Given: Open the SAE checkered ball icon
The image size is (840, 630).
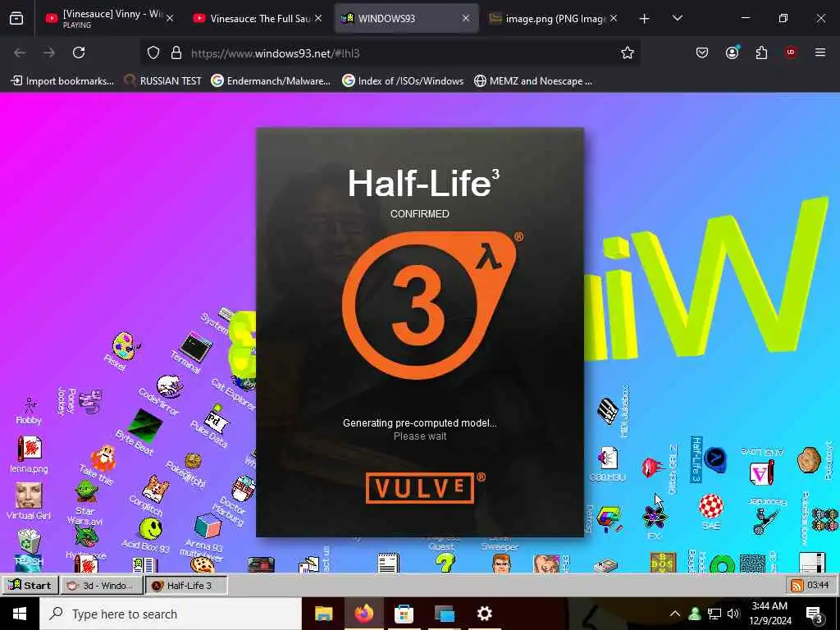Looking at the screenshot, I should tap(711, 506).
